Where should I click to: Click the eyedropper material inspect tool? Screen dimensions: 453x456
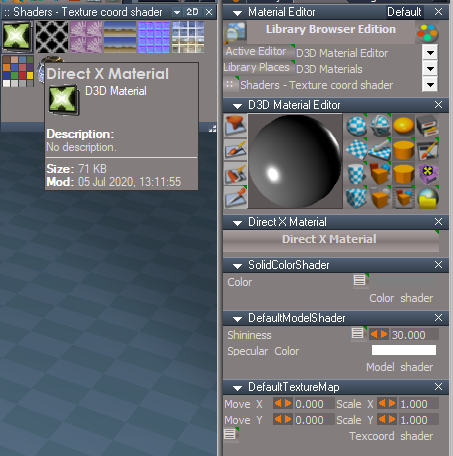click(x=235, y=198)
